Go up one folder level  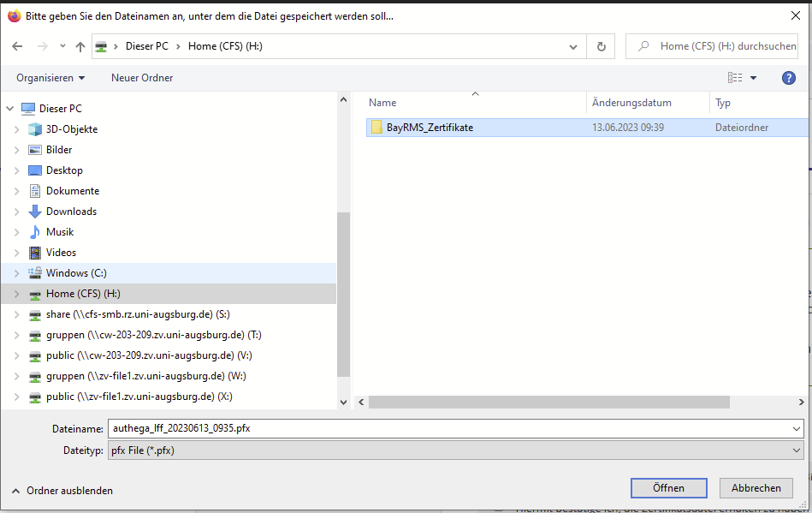coord(80,46)
